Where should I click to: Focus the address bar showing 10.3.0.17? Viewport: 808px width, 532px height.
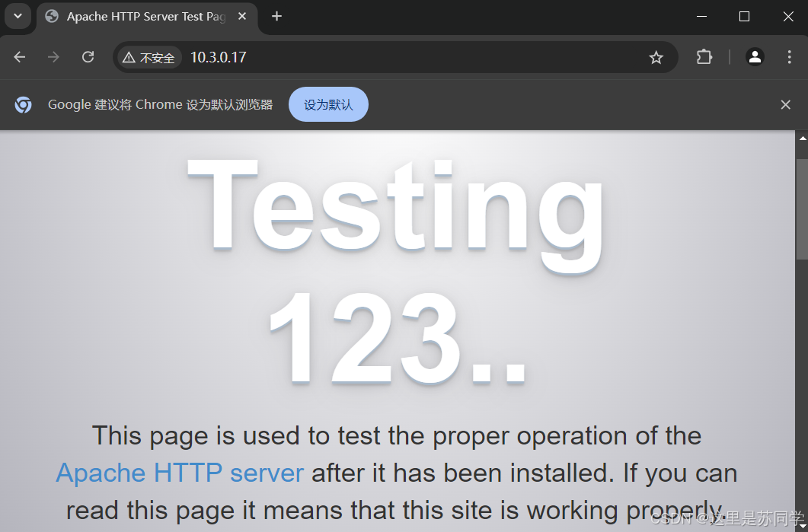point(395,57)
